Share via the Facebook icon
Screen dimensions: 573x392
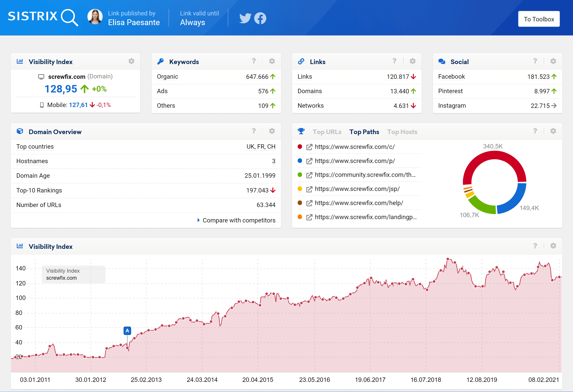[260, 18]
